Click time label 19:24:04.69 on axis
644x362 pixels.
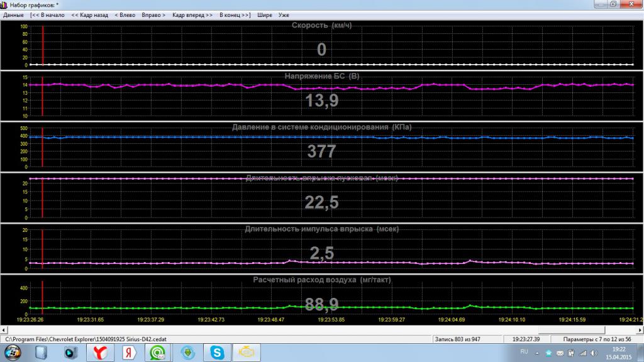coord(452,320)
